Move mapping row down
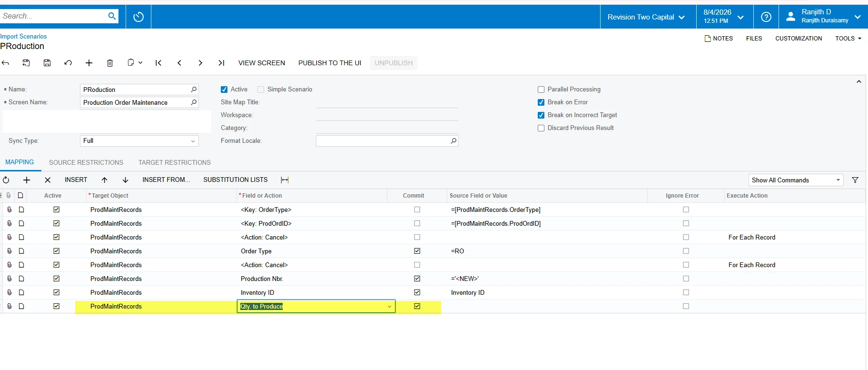 tap(126, 180)
